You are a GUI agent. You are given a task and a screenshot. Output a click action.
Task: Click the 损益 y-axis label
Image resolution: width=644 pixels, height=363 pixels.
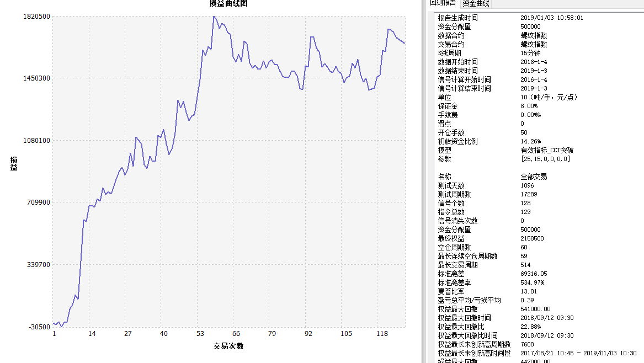click(x=13, y=163)
